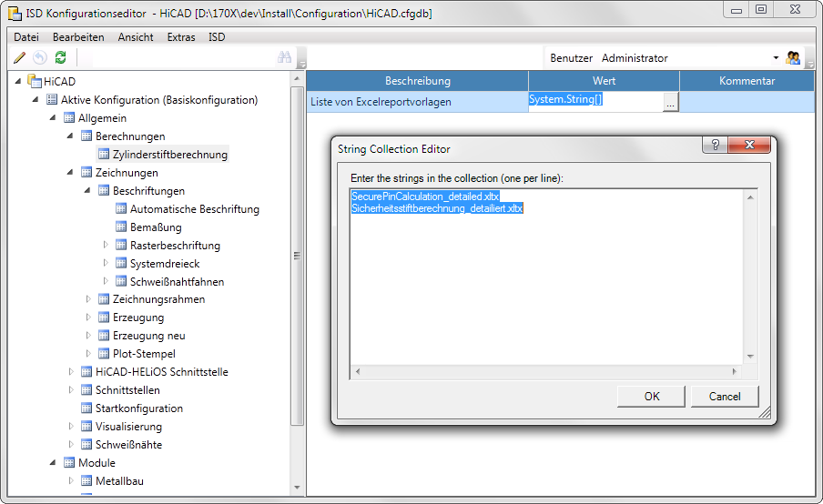Screen dimensions: 823x504
Task: Select the Schweißnähte tree item
Action: [128, 444]
